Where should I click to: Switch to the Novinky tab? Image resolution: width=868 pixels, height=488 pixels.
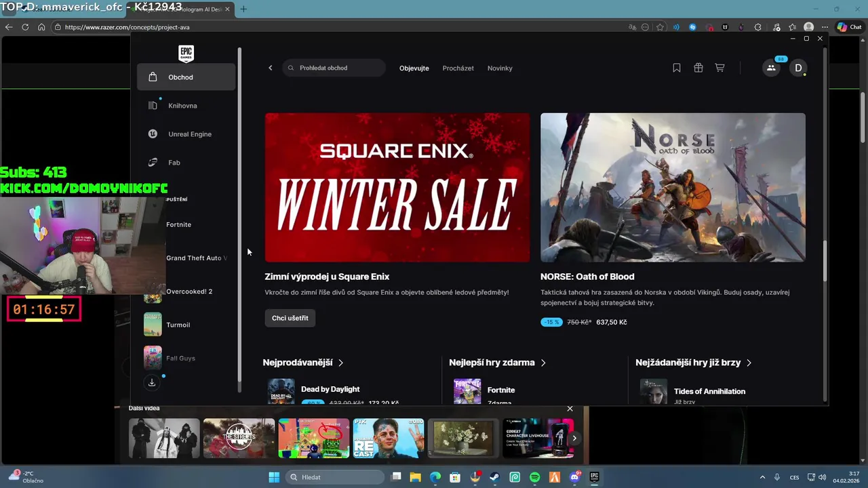(x=500, y=68)
